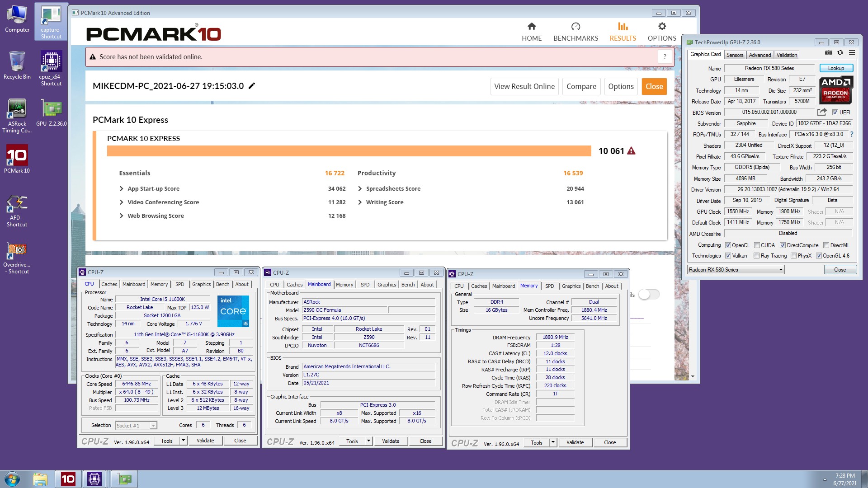Expand App Start-up Score details
The width and height of the screenshot is (868, 488).
121,189
